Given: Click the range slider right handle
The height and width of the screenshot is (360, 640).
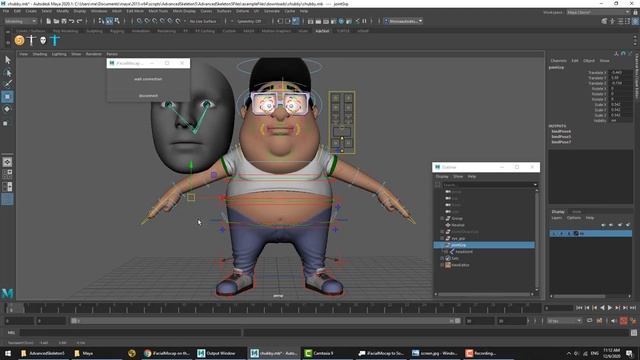Looking at the screenshot, I should click(x=458, y=321).
